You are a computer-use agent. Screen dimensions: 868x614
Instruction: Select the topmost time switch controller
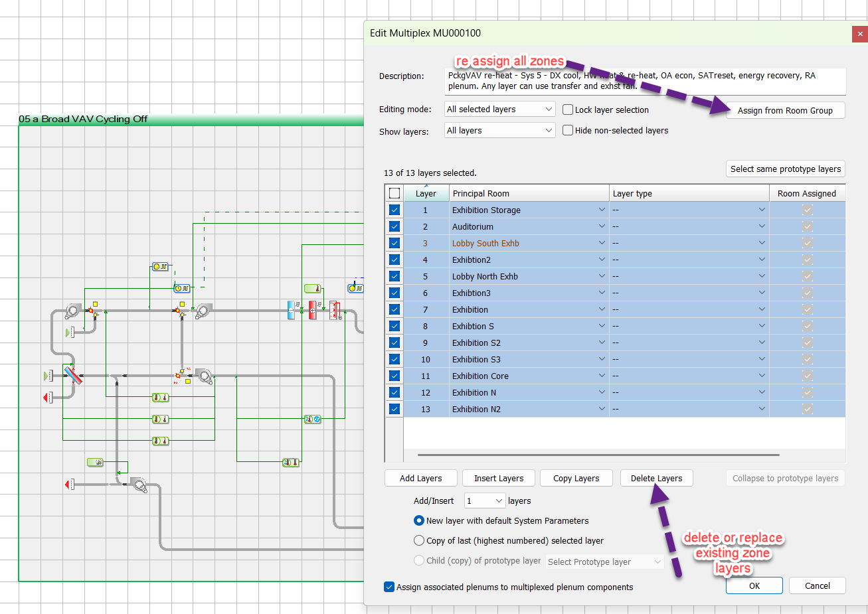[160, 266]
